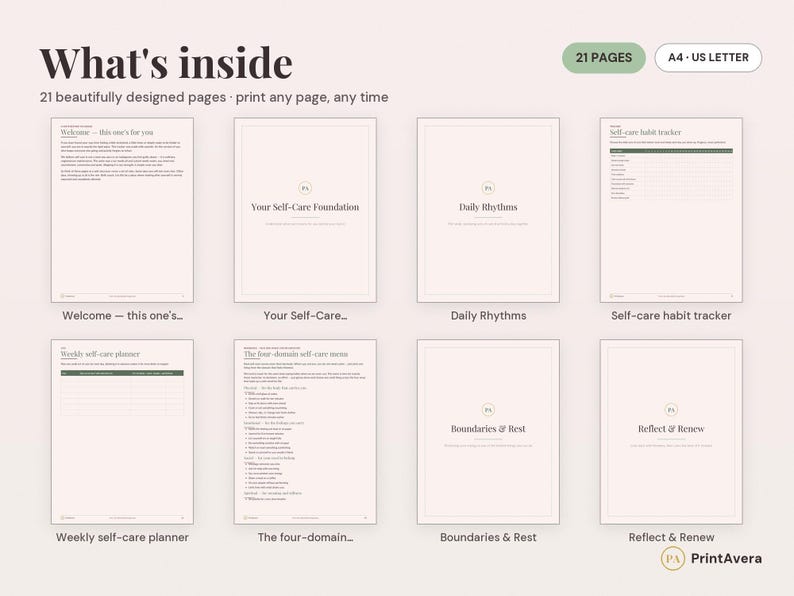Screen dimensions: 794x596
Task: Select the Daily Rhythms page thumbnail
Action: (x=488, y=210)
